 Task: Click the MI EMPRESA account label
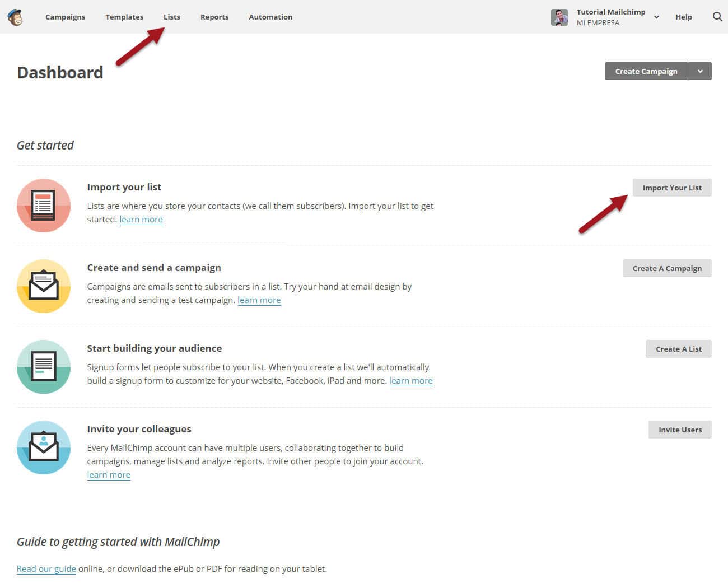coord(598,23)
